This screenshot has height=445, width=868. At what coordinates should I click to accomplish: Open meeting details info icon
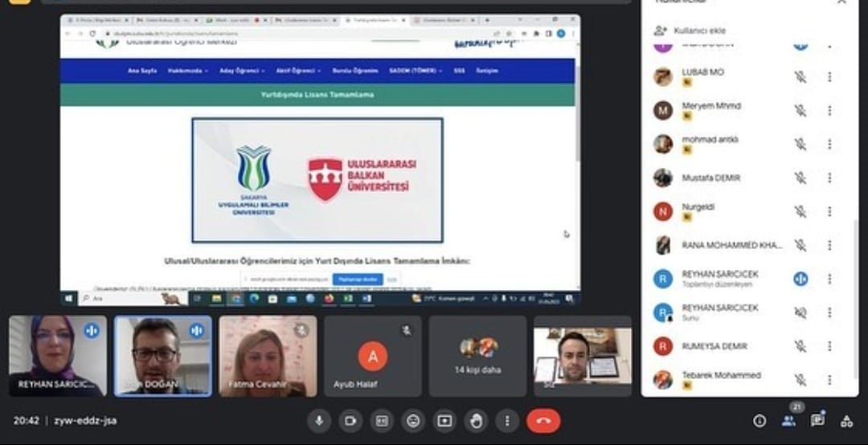tap(759, 421)
